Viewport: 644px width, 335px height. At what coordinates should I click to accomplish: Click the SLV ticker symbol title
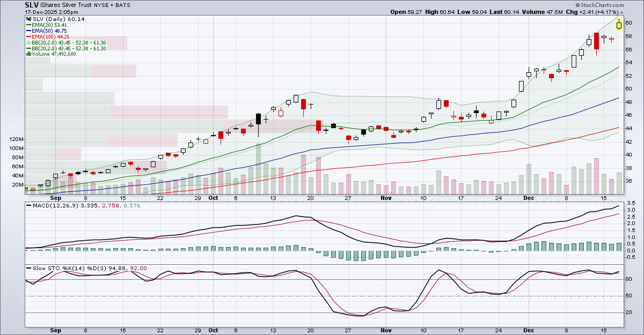31,5
